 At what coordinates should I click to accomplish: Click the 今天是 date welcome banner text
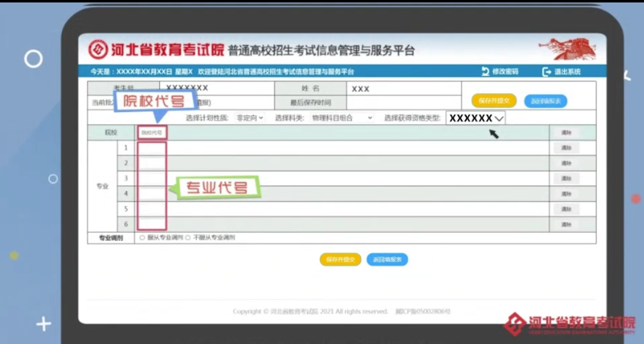[x=222, y=72]
